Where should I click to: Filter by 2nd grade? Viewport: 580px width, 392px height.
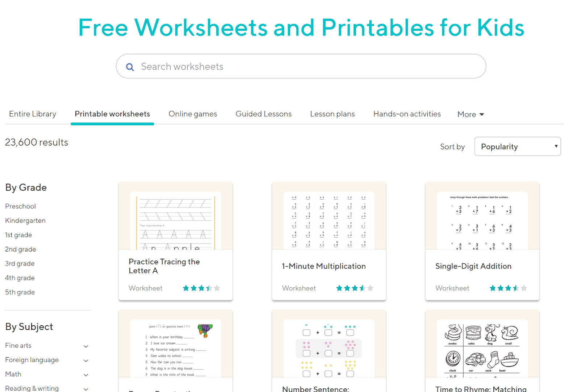[x=21, y=249]
